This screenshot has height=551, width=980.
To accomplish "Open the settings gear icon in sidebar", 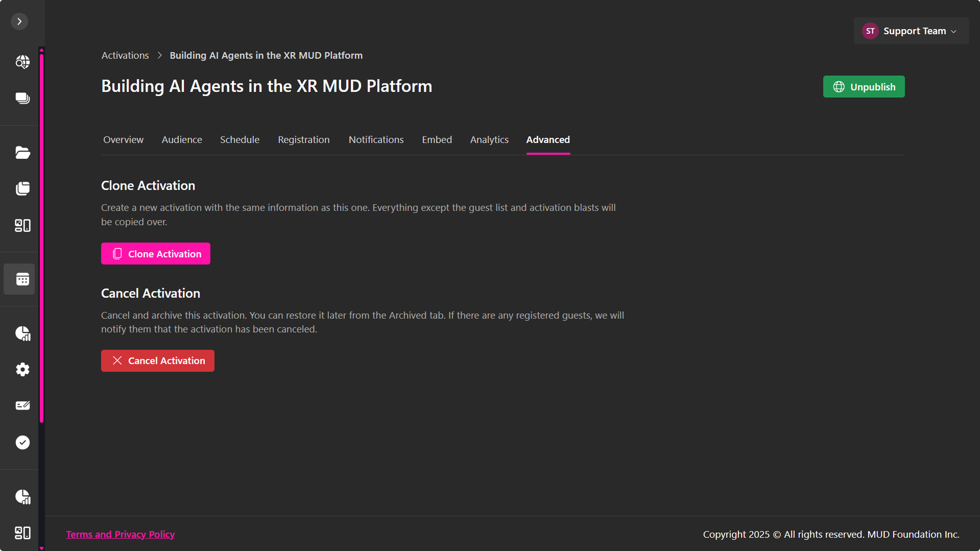I will point(22,369).
